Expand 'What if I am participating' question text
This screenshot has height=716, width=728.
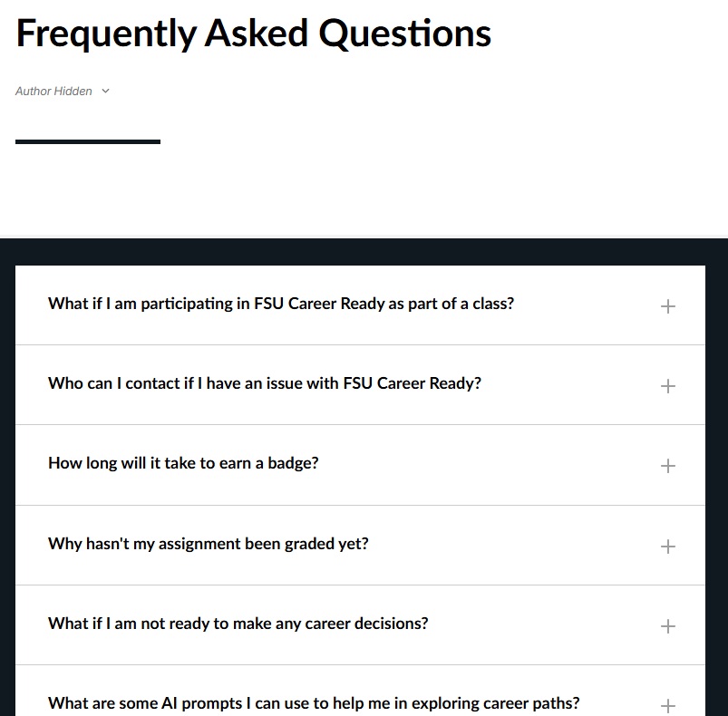280,304
